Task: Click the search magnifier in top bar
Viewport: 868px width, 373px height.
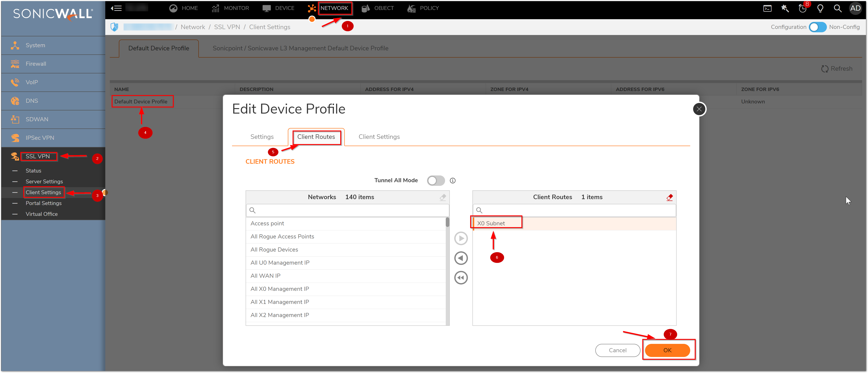Action: 837,8
